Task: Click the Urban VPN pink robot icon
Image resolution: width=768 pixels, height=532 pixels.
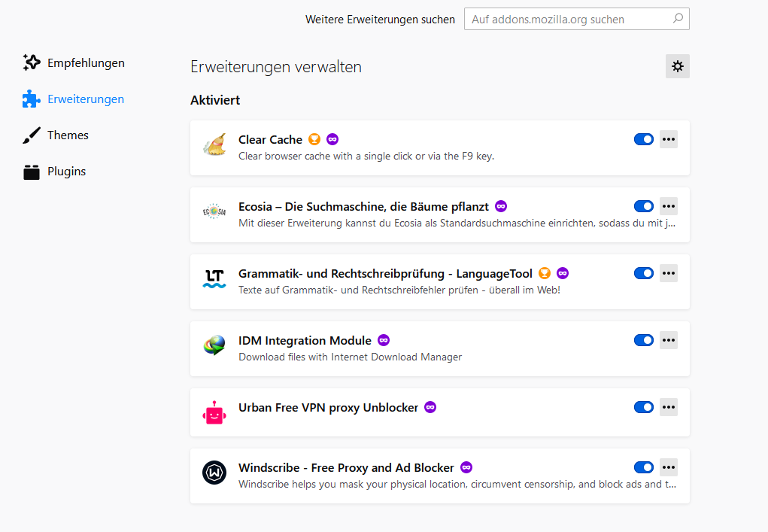Action: pos(214,413)
